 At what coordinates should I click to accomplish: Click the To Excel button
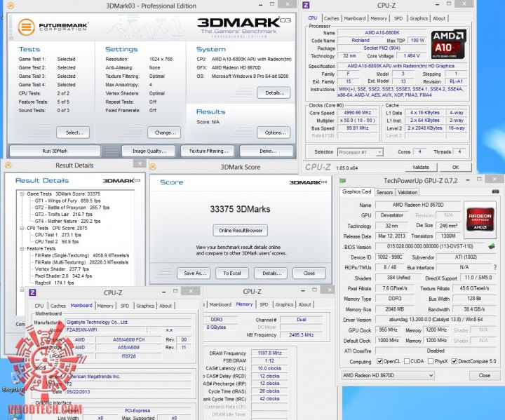pyautogui.click(x=232, y=273)
